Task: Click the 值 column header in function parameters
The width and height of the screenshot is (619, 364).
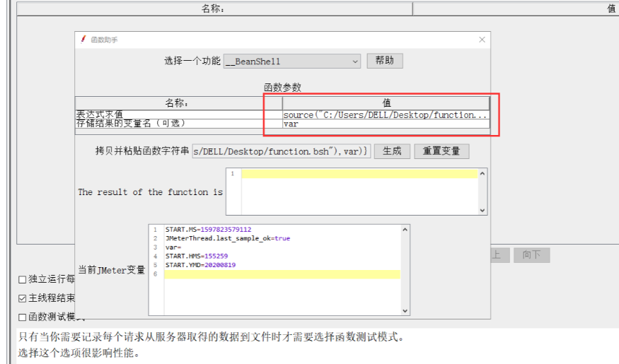Action: (x=386, y=103)
